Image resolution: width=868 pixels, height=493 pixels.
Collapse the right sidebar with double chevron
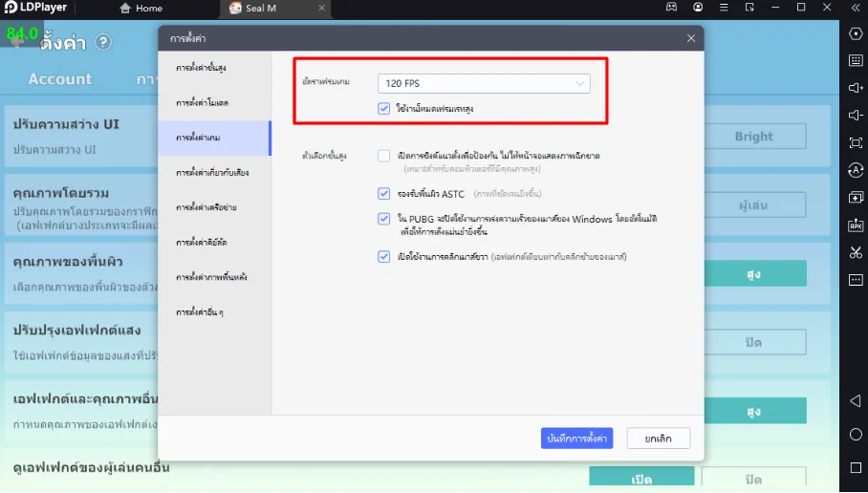(856, 8)
